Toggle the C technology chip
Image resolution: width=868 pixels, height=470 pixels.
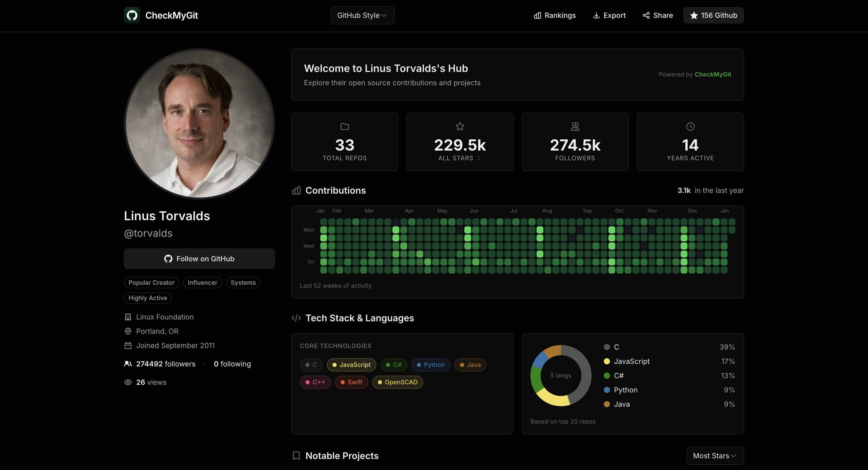pyautogui.click(x=311, y=364)
